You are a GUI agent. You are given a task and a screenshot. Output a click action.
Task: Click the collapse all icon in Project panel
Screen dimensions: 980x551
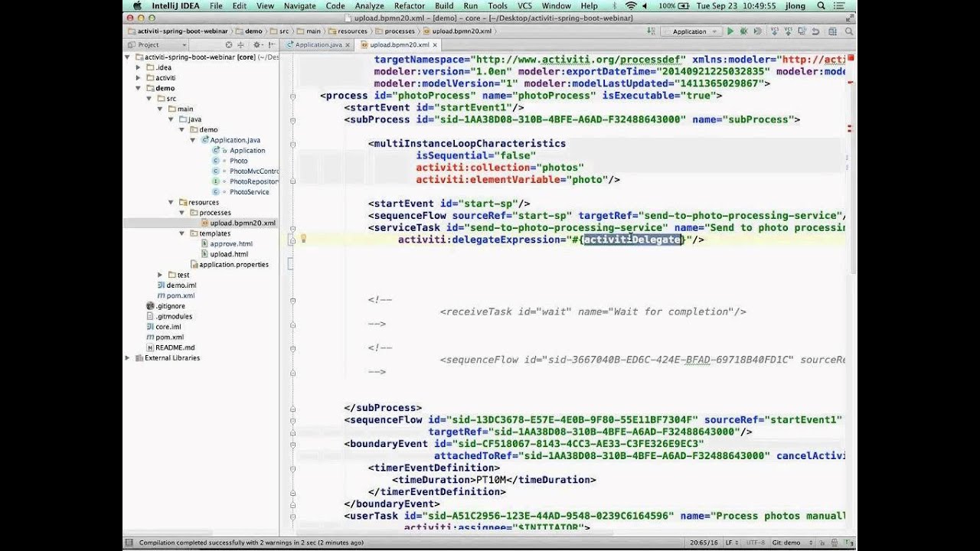241,45
